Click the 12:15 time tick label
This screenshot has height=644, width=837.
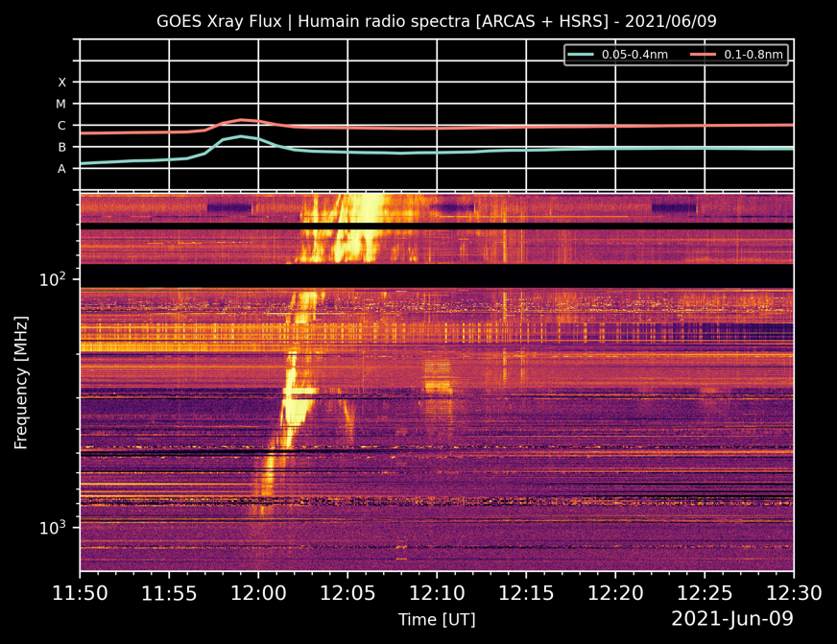coord(526,593)
